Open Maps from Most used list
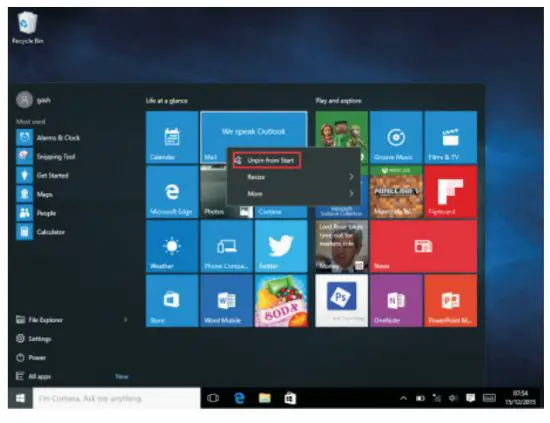This screenshot has width=550, height=423. (34, 194)
